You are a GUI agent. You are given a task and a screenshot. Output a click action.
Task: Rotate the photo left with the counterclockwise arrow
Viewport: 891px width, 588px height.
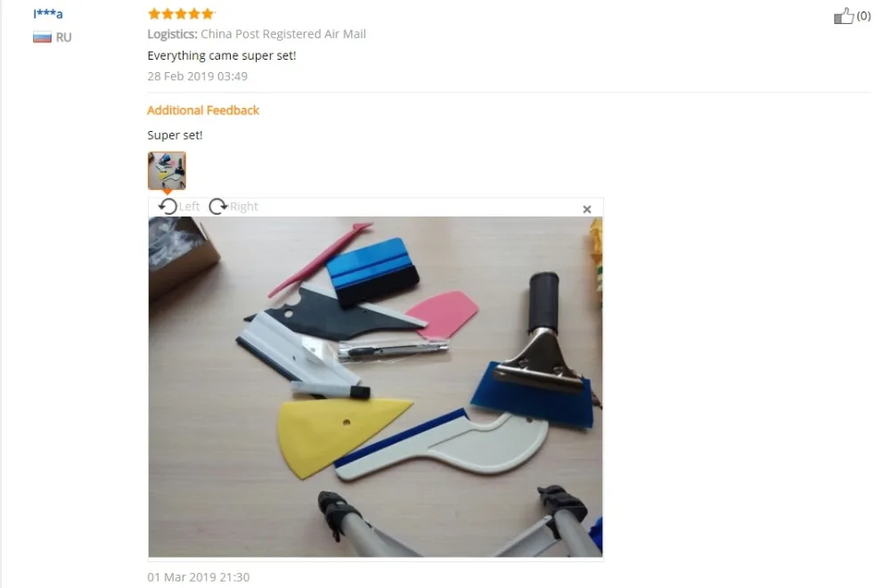pos(168,206)
